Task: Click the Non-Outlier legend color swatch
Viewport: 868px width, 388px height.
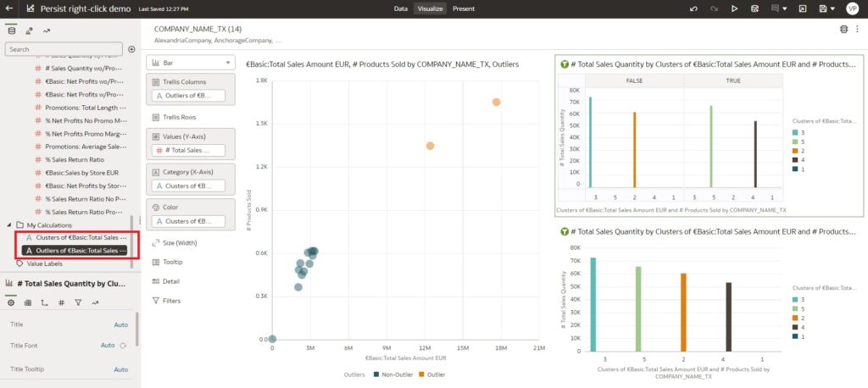Action: tap(376, 374)
